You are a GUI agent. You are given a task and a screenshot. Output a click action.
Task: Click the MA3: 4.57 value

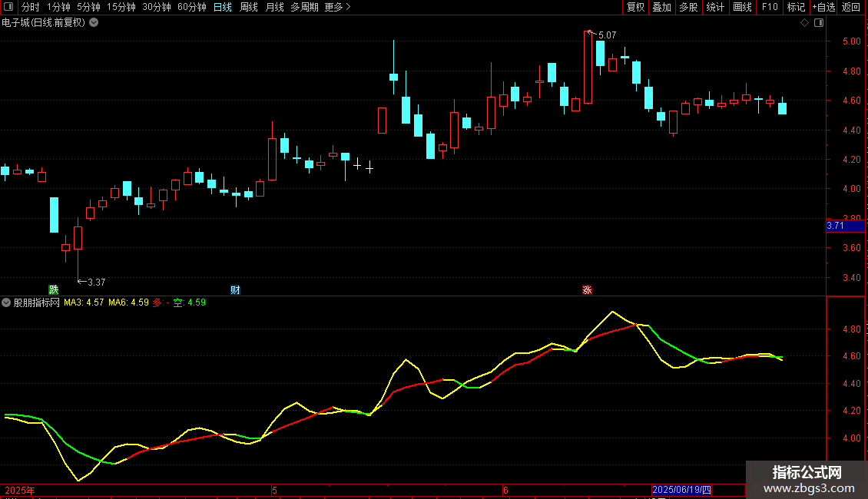(84, 302)
